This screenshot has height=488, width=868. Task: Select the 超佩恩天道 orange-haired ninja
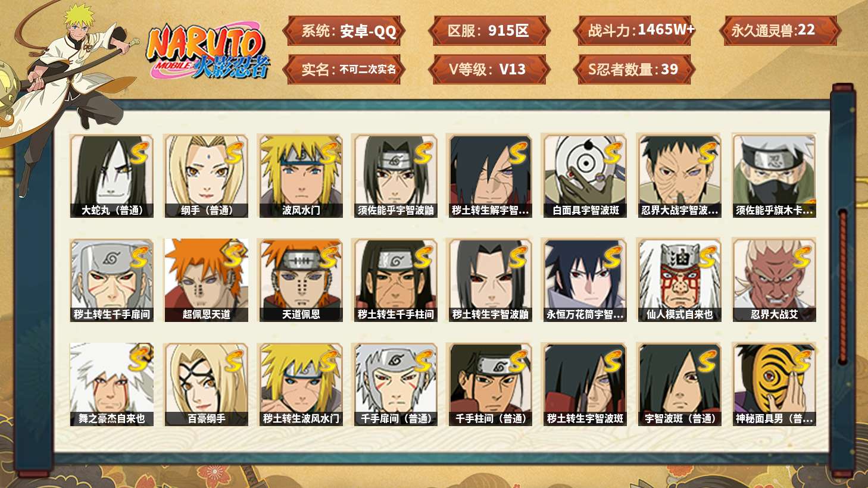[x=206, y=280]
